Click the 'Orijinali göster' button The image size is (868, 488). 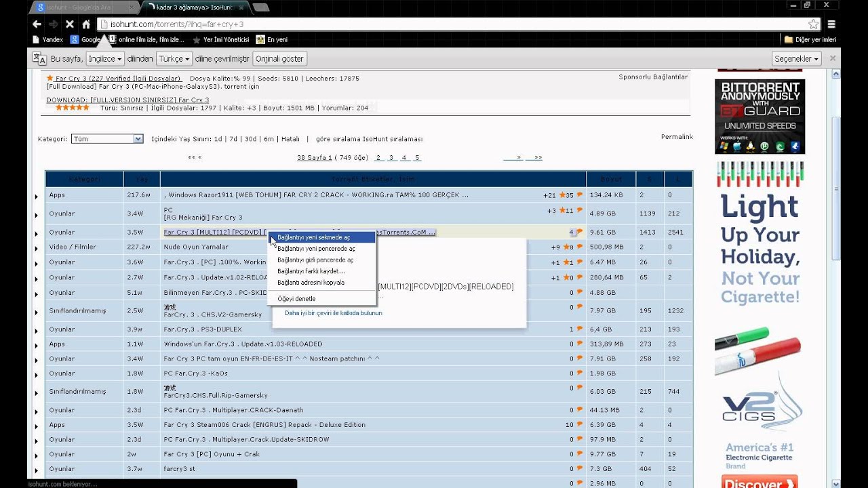(280, 58)
